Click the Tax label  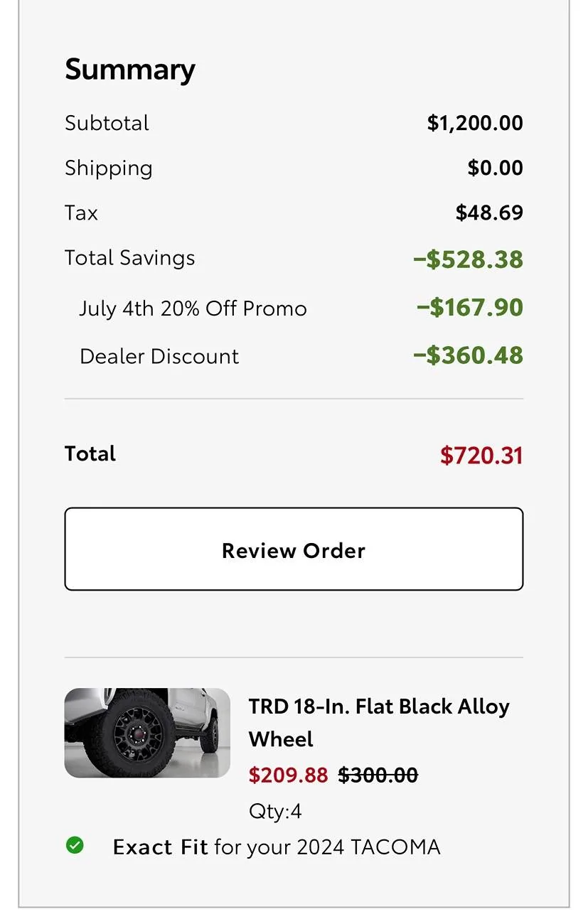[x=81, y=213]
